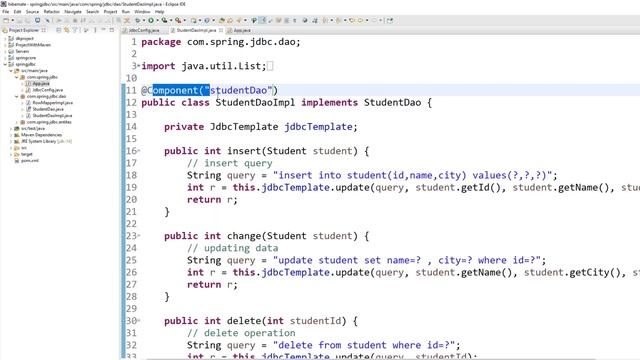The height and width of the screenshot is (360, 640).
Task: Collapse the delete method fold at line 30
Action: (139, 320)
